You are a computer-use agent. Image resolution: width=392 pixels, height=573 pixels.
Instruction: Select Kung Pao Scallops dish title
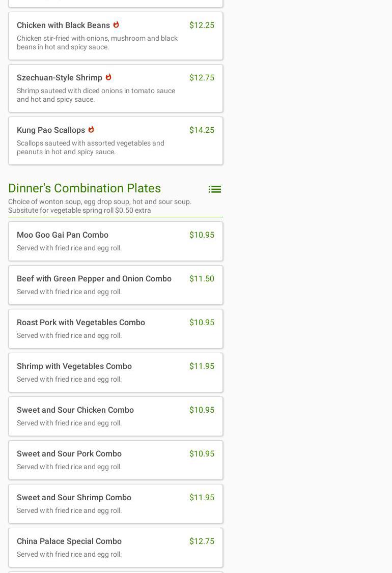[51, 130]
